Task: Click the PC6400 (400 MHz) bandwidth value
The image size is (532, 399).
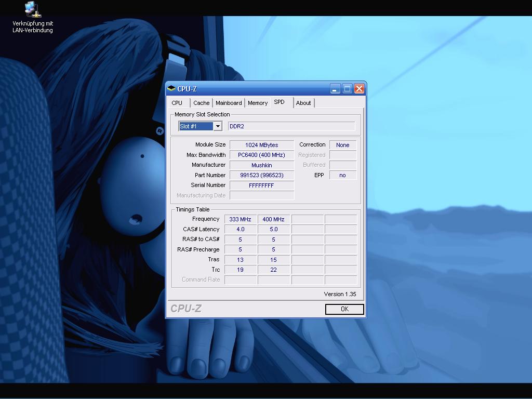Action: 262,155
